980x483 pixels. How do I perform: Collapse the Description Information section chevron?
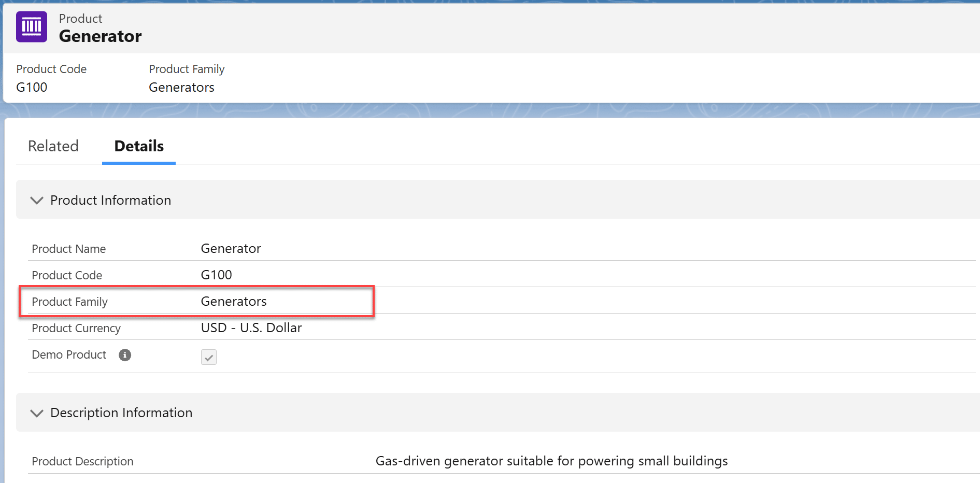(37, 413)
